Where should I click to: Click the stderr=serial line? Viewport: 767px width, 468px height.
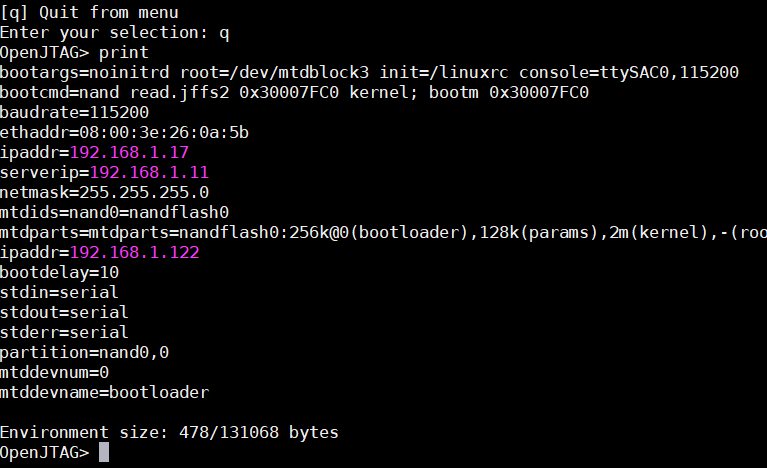tap(64, 332)
